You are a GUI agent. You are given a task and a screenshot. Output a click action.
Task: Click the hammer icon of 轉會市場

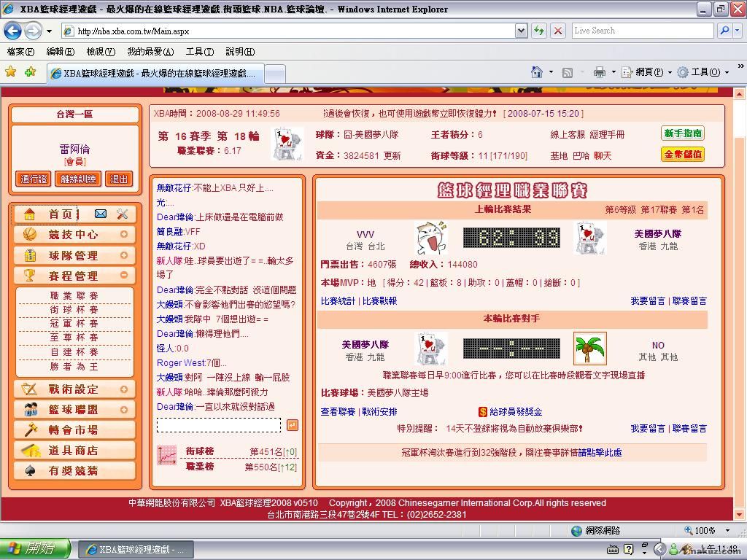pos(31,429)
